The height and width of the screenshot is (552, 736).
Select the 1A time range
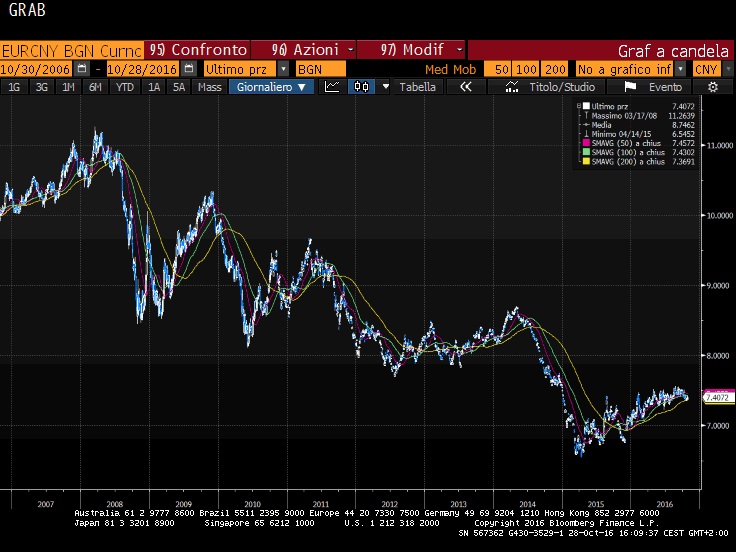coord(154,87)
